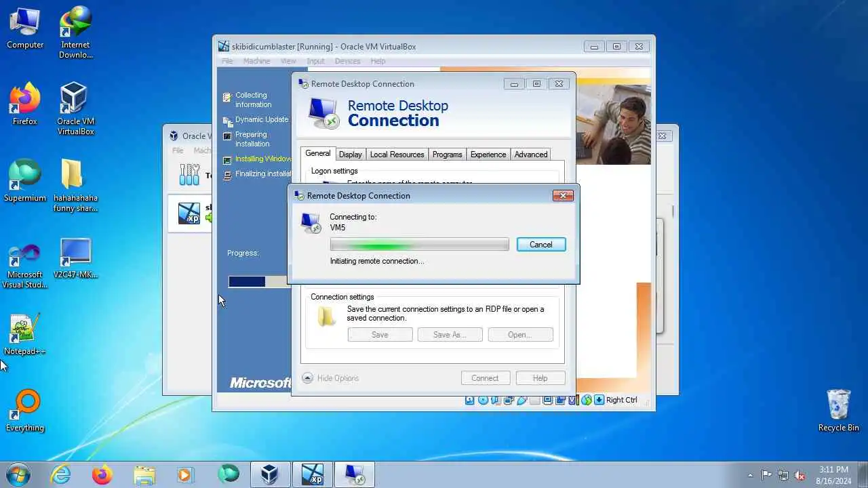Open View menu in the running VM window
Image resolution: width=868 pixels, height=488 pixels.
pos(288,61)
